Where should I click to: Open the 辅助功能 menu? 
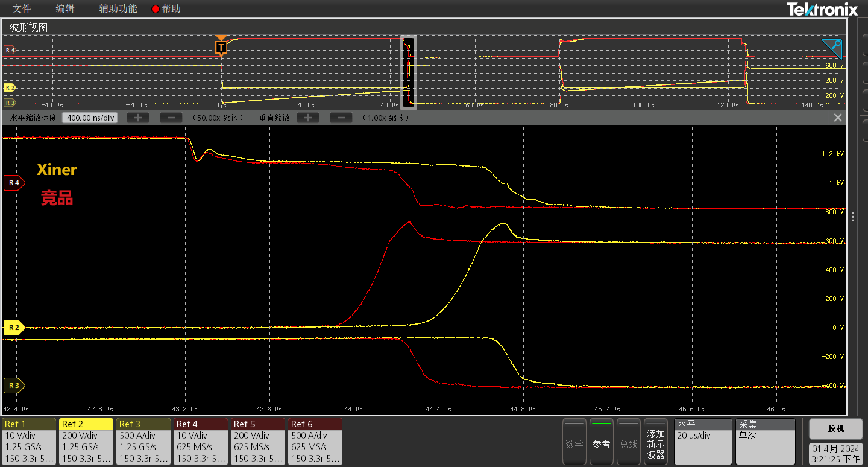(x=118, y=9)
